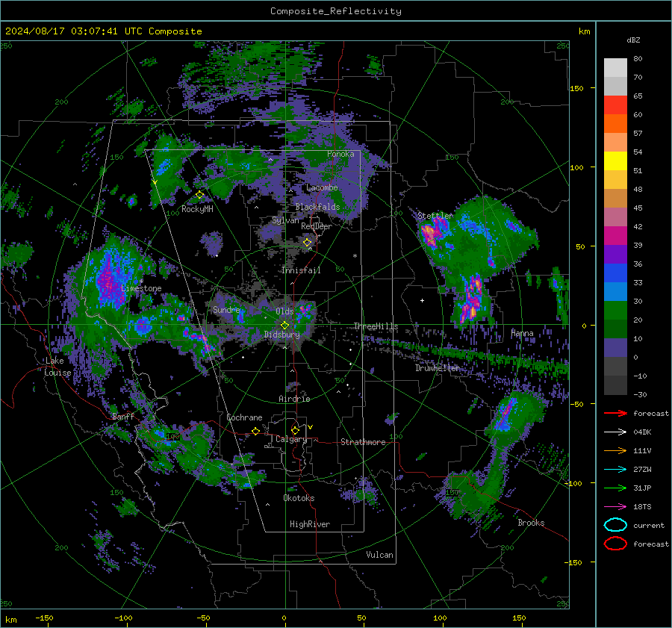This screenshot has height=628, width=672.
Task: Click the red 'forecast' ellipse legend icon
Action: (615, 544)
